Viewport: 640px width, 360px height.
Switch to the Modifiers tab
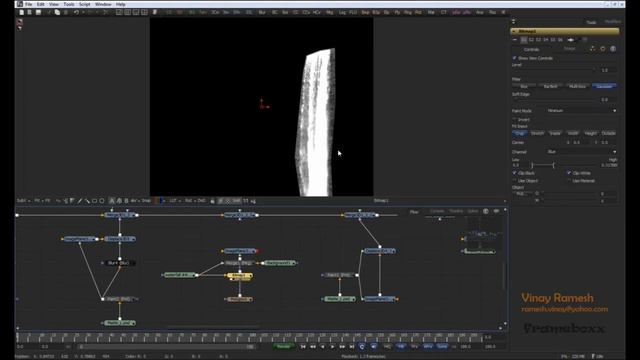point(612,22)
